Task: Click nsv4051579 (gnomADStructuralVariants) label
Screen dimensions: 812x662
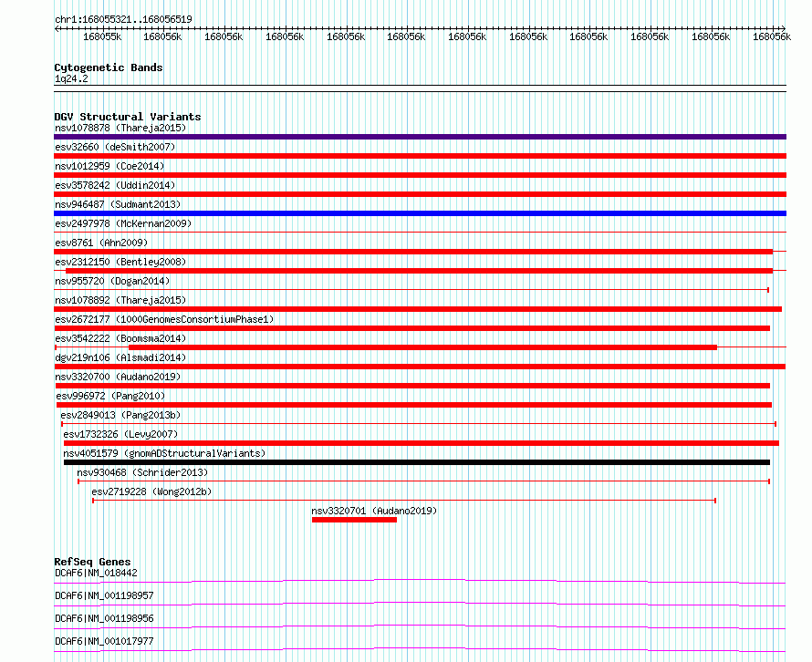Action: [x=164, y=453]
